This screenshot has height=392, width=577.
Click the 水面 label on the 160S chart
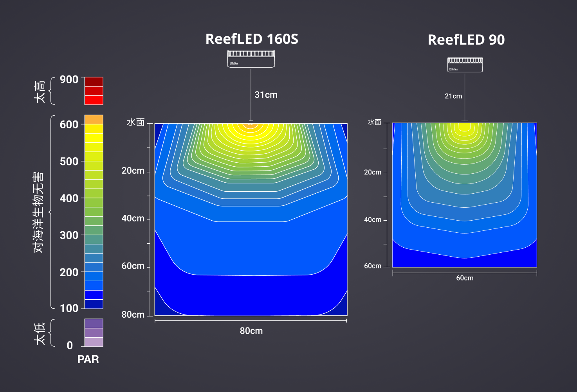[x=135, y=122]
